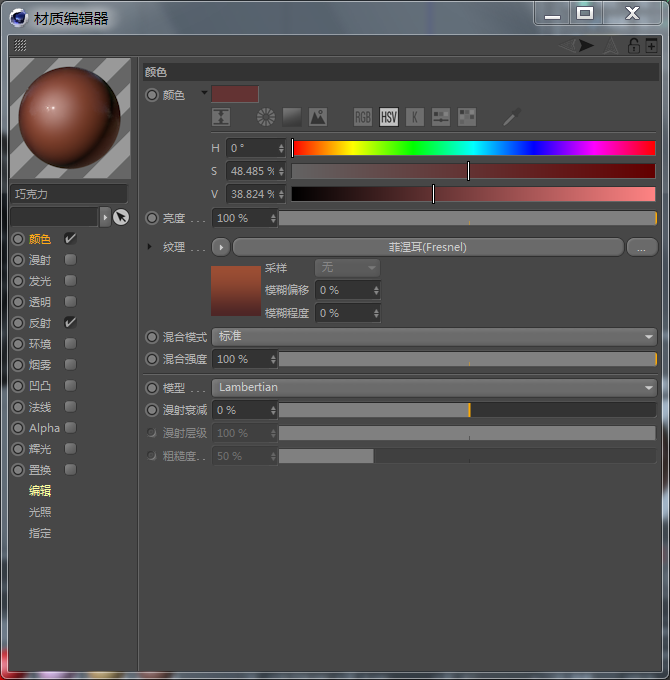Switch color picker to RGB mode
670x680 pixels.
pyautogui.click(x=362, y=117)
